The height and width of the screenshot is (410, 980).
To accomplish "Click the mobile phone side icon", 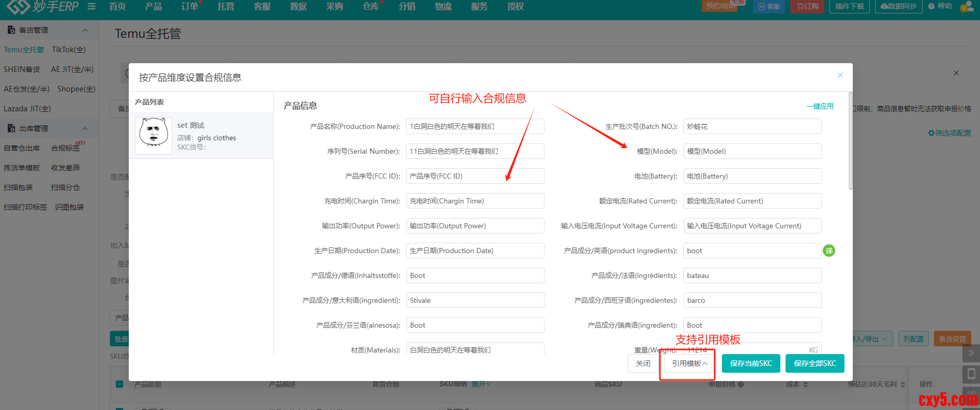I will 971,374.
